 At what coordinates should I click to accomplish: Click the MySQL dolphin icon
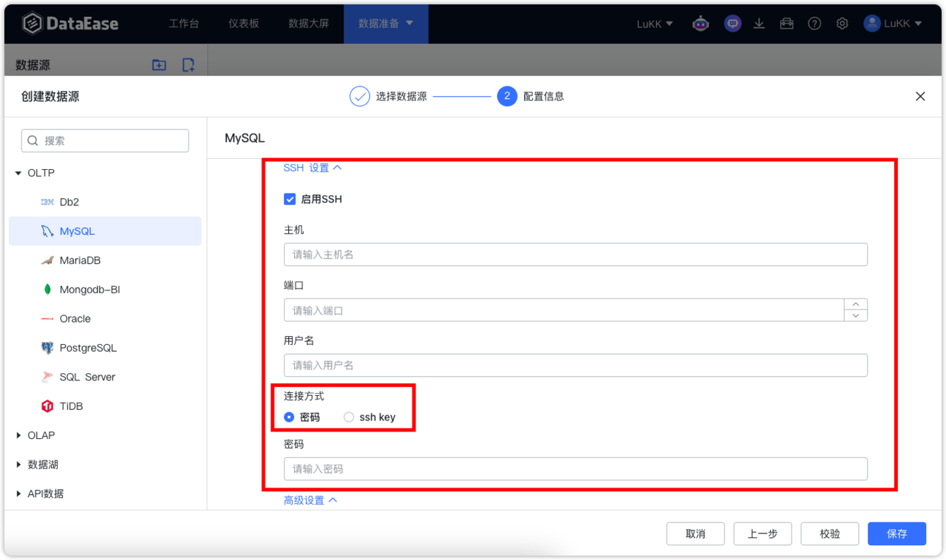[47, 231]
